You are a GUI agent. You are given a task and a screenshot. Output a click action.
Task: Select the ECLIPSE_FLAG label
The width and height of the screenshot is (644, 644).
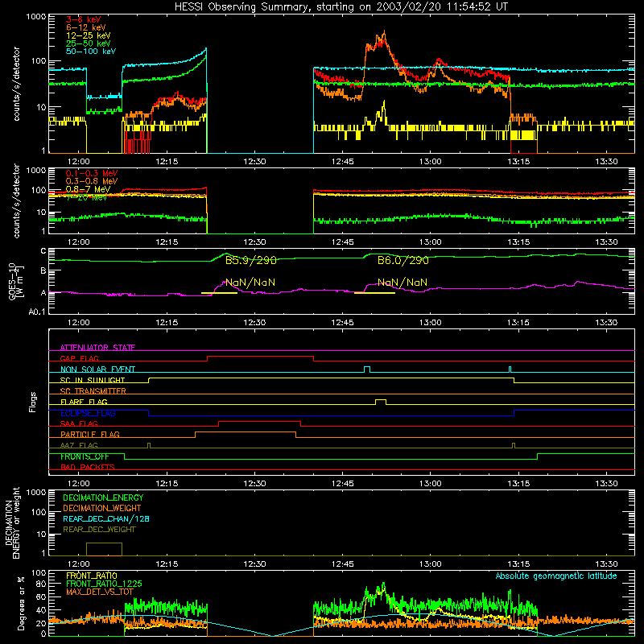(88, 413)
